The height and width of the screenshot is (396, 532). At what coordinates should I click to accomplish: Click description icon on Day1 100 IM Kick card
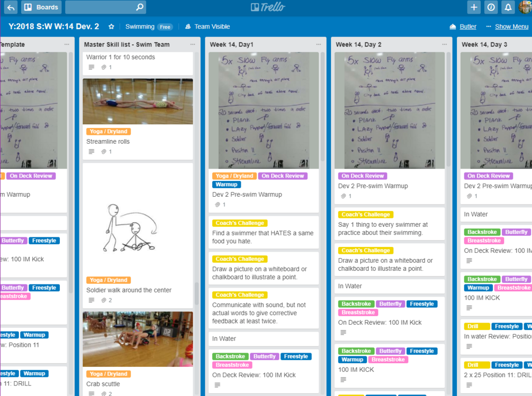point(218,385)
